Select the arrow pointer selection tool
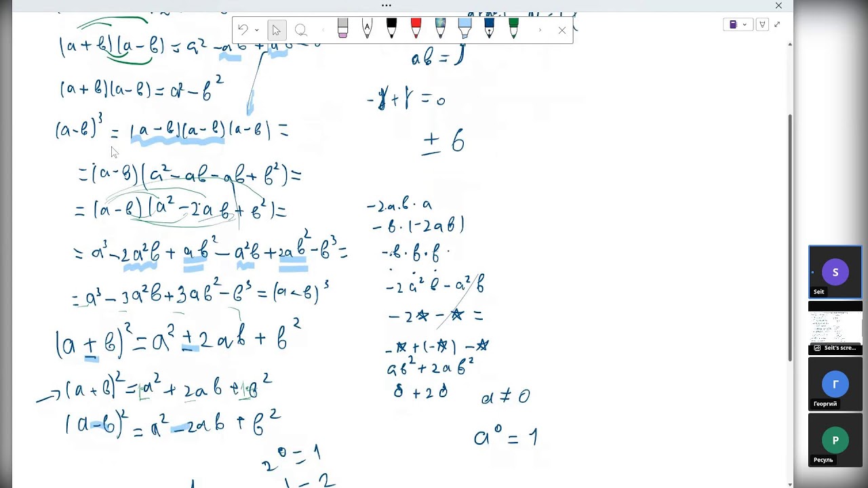 pyautogui.click(x=276, y=30)
